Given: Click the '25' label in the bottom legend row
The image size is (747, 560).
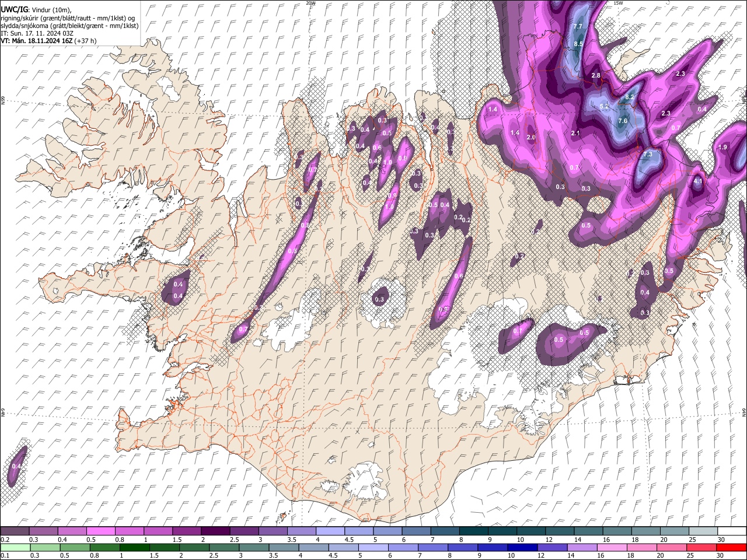Looking at the screenshot, I should (690, 556).
